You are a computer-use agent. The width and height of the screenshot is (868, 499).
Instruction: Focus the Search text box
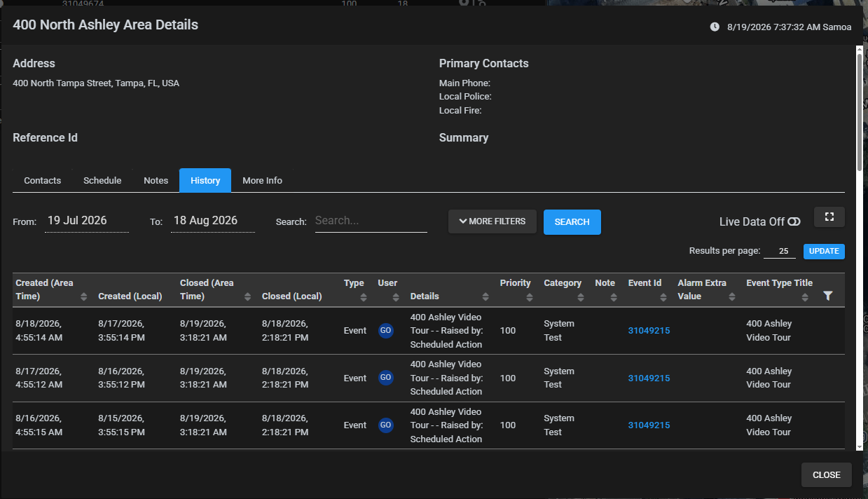pyautogui.click(x=371, y=221)
